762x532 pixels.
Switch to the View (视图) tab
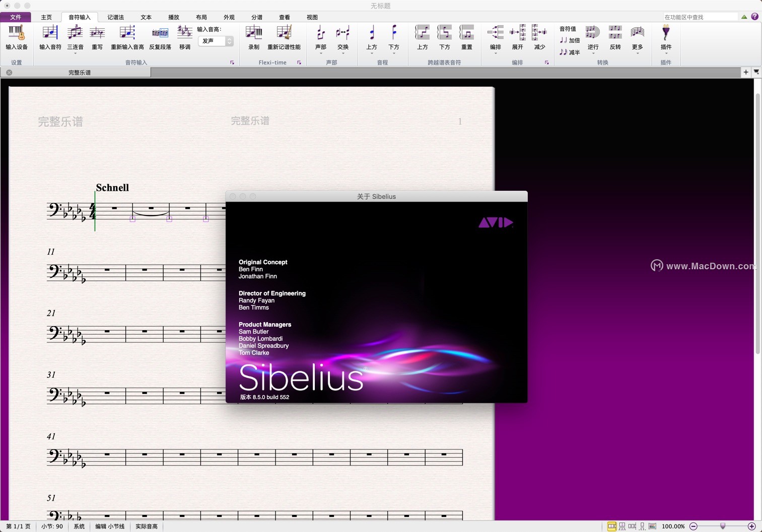[x=312, y=17]
